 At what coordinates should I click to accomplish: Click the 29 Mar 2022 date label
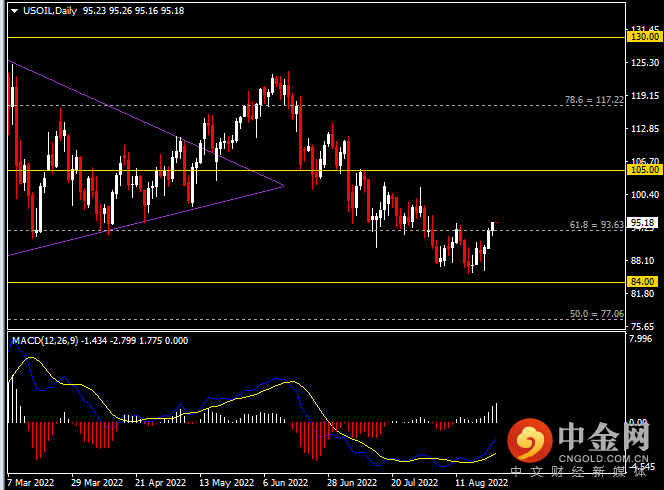click(97, 483)
